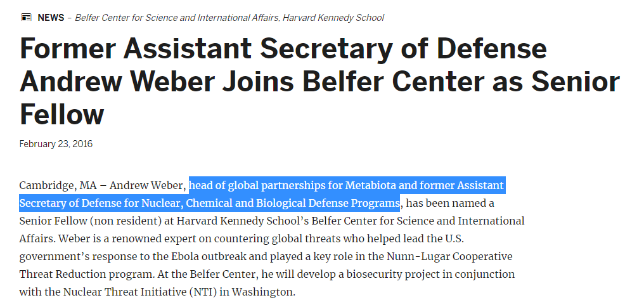Click Harvard Kennedy School in the top byline
Image resolution: width=644 pixels, height=300 pixels.
tap(333, 18)
